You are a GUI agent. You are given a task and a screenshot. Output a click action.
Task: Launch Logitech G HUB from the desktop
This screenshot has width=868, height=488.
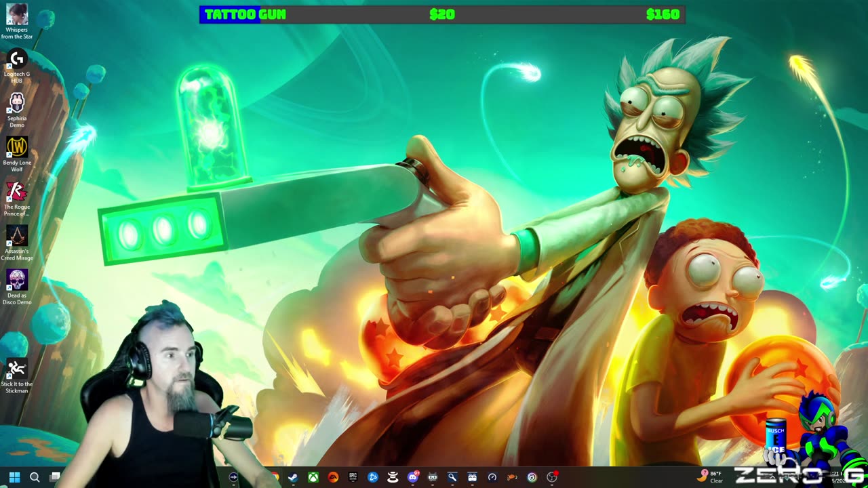[x=17, y=66]
